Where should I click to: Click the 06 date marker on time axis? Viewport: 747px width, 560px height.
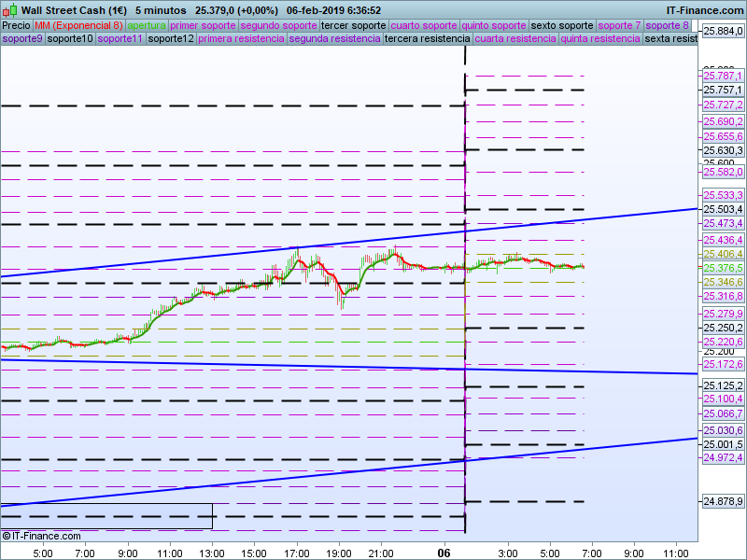point(444,553)
